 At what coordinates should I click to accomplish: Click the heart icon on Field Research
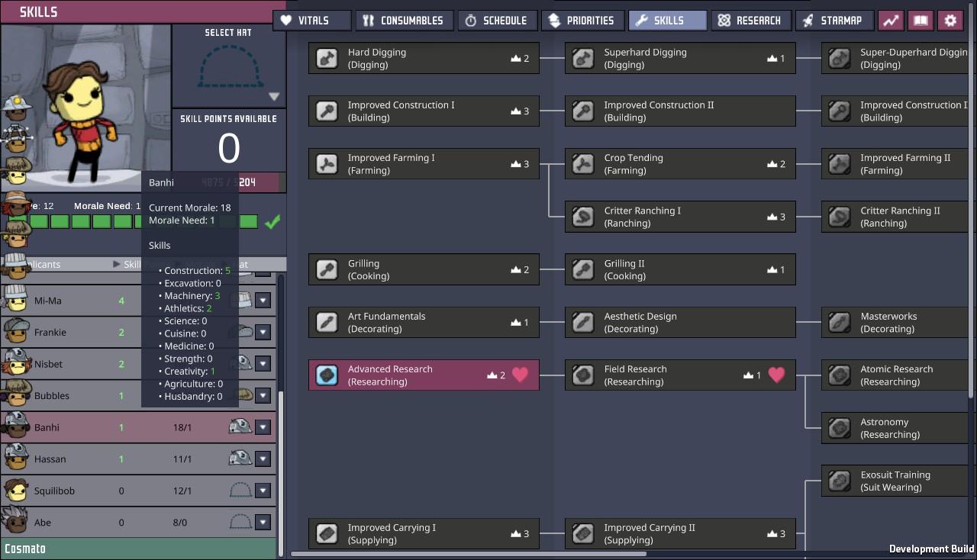pyautogui.click(x=776, y=375)
